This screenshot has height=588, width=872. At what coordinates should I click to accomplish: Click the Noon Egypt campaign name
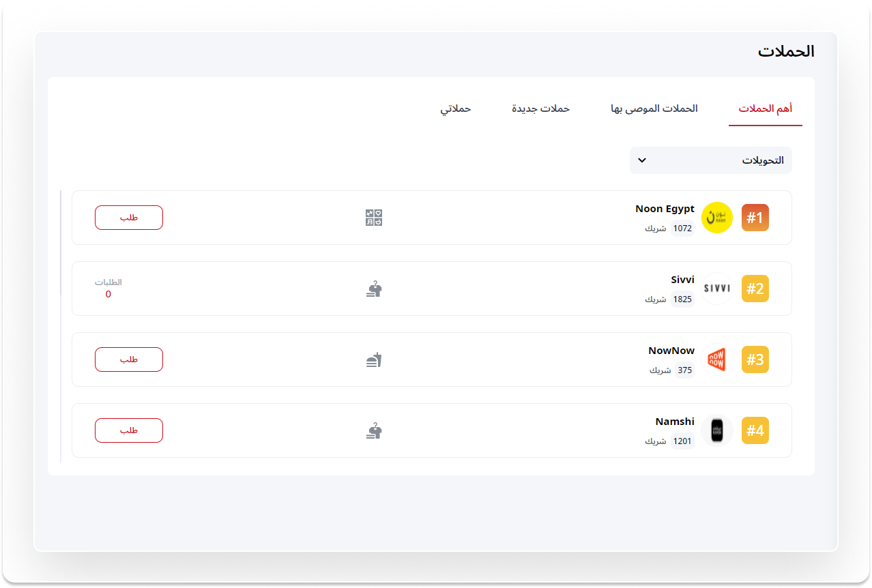(x=665, y=209)
